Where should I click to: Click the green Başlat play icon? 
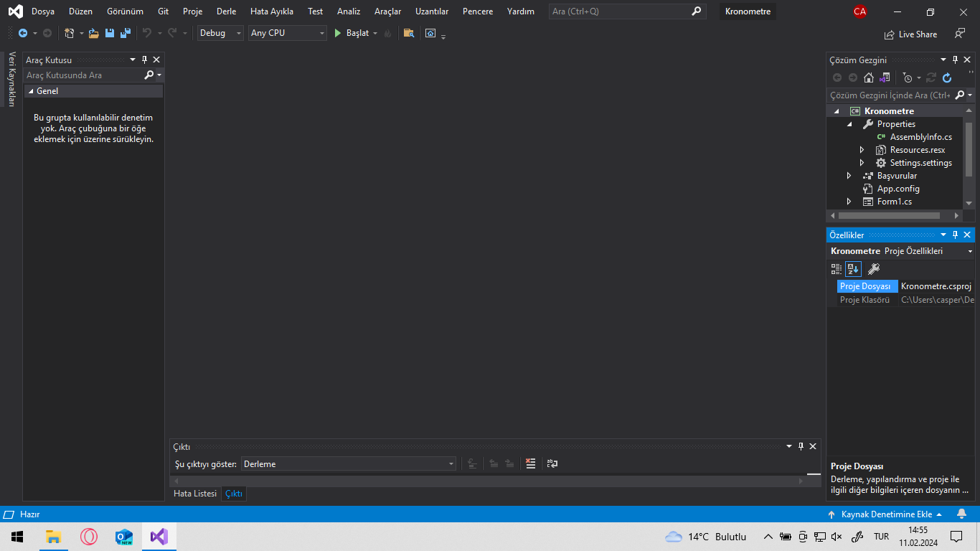(x=338, y=33)
